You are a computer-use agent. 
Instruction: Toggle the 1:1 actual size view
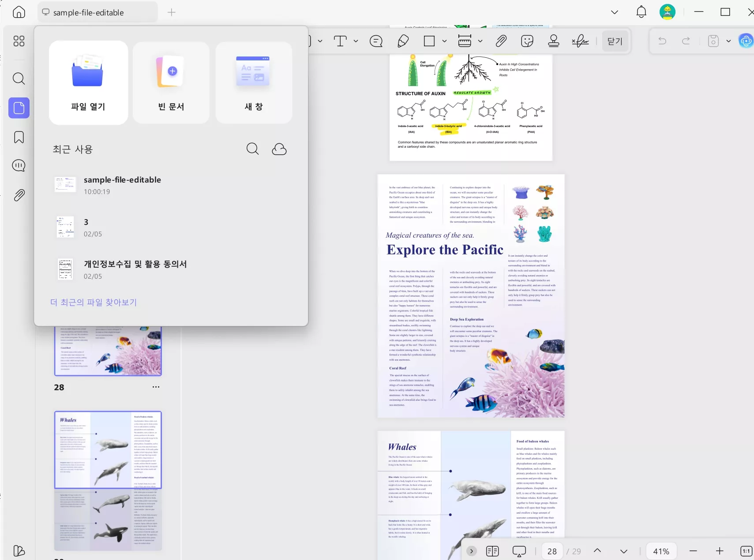[746, 551]
